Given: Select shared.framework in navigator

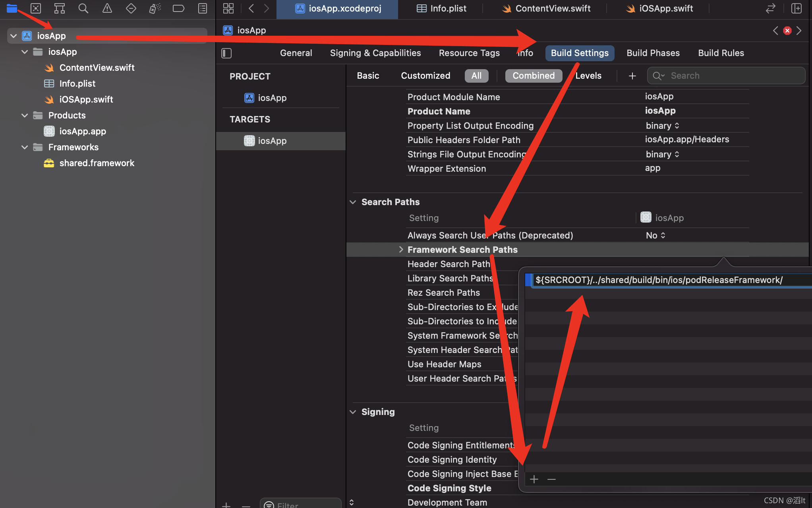Looking at the screenshot, I should point(97,163).
